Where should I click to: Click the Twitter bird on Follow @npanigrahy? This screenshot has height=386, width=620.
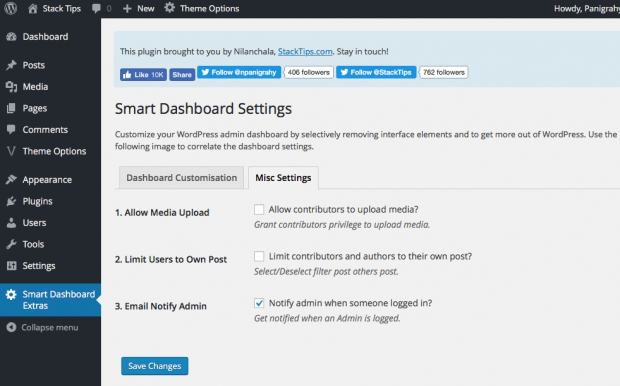point(205,72)
